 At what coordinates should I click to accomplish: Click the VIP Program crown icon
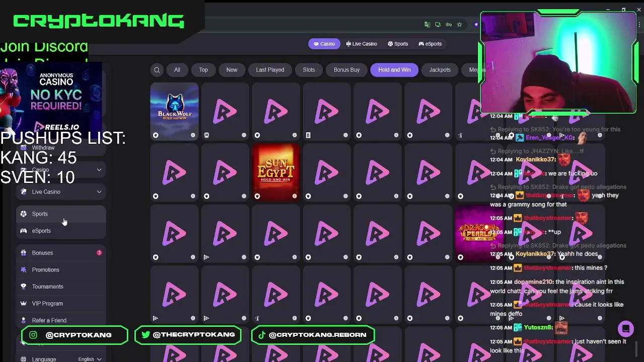(x=23, y=304)
